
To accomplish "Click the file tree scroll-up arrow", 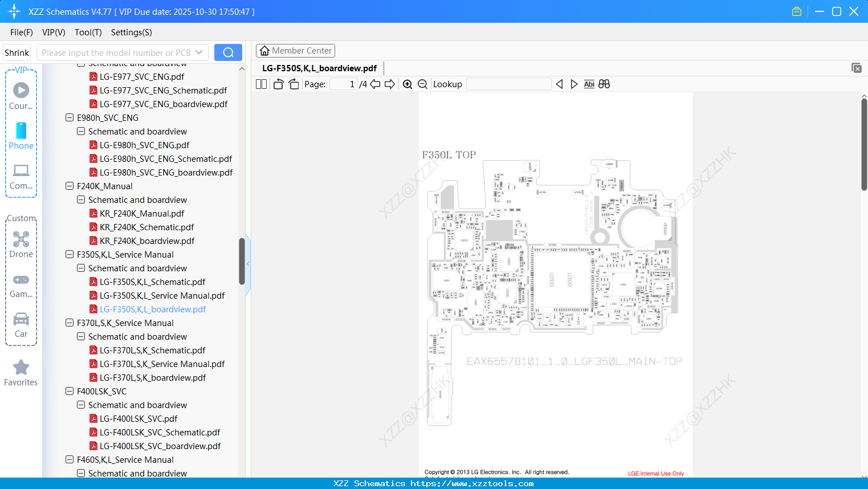I will tap(242, 69).
